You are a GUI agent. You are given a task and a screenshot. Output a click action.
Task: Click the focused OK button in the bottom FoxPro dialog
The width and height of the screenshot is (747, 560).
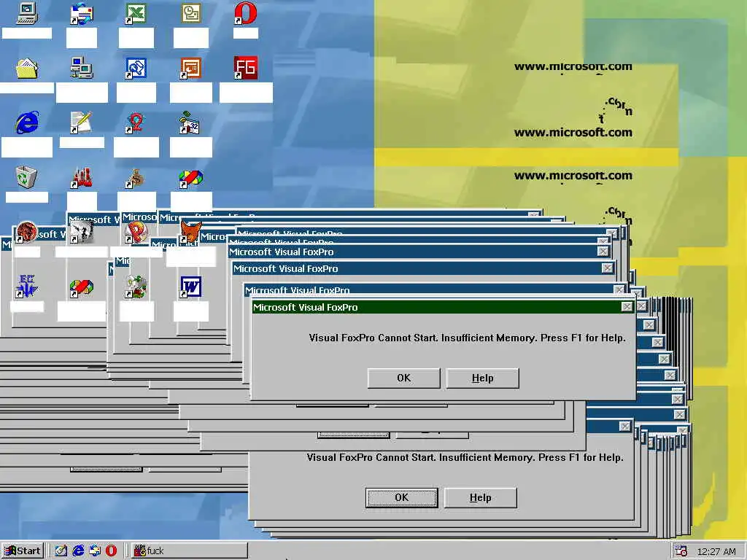click(x=402, y=497)
